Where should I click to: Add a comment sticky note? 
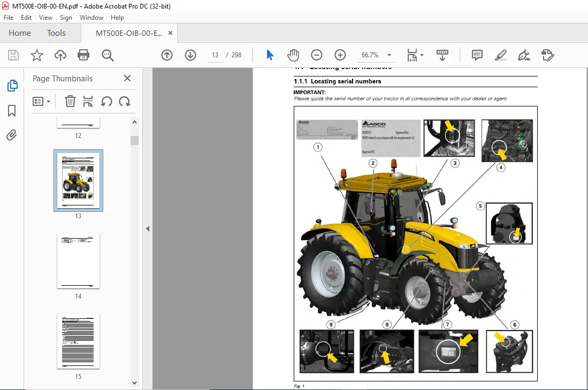click(x=477, y=55)
